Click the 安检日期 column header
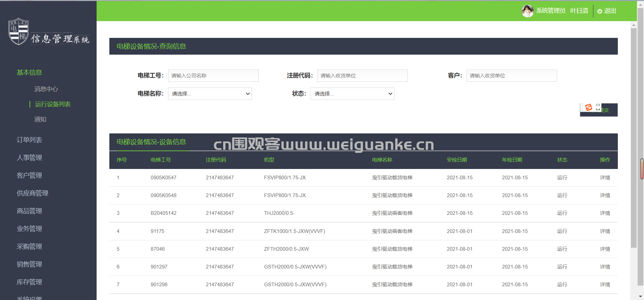Image resolution: width=644 pixels, height=300 pixels. 457,160
